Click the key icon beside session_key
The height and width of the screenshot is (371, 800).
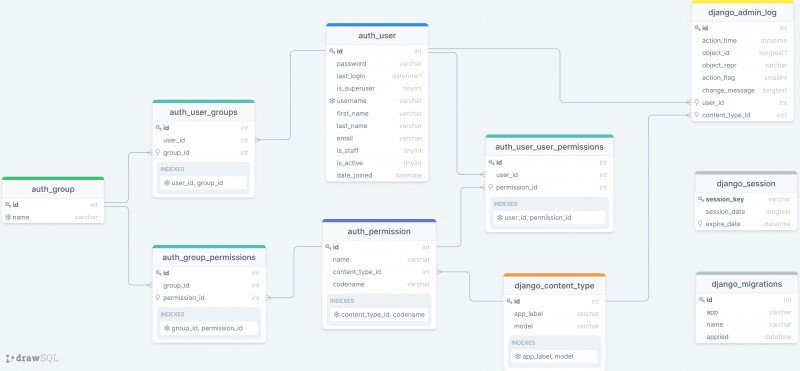pyautogui.click(x=701, y=199)
